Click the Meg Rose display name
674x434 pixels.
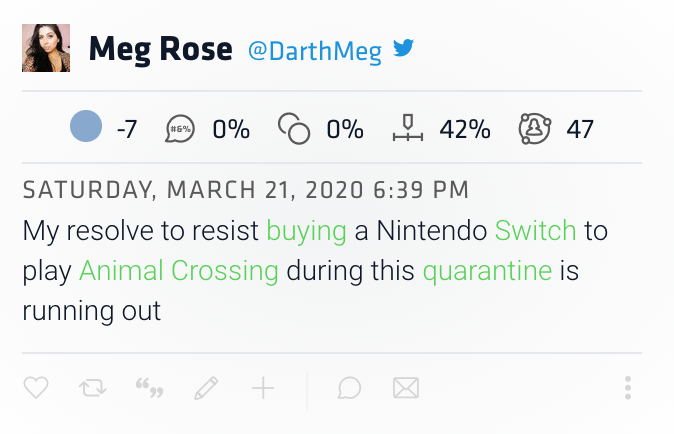click(161, 49)
